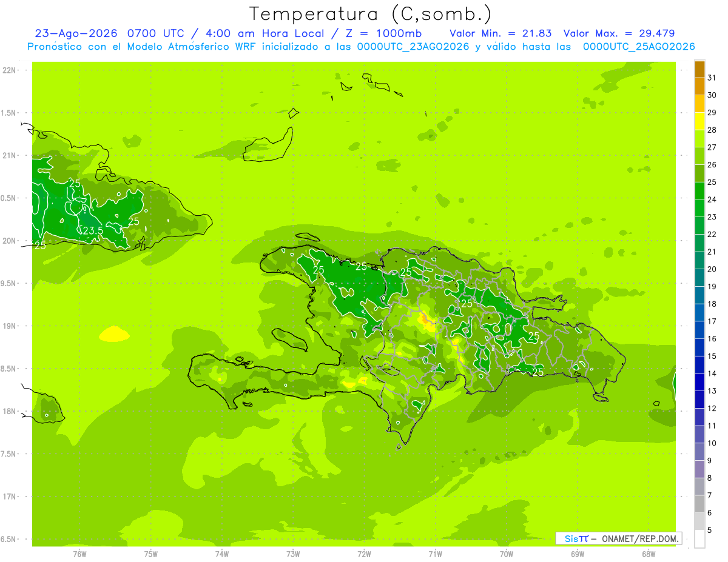Click the WRF initialization stamp '0000UTC_23AGO2026'

click(413, 47)
